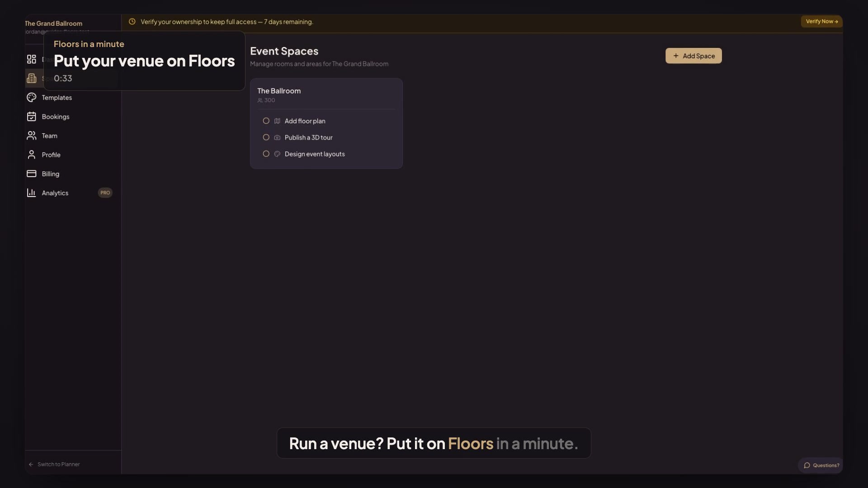The height and width of the screenshot is (488, 868).
Task: Click the PRO badge next to Analytics
Action: [105, 192]
